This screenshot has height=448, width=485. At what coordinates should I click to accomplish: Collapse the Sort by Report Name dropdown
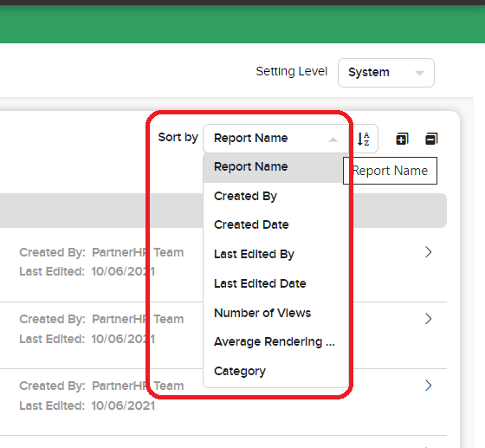point(276,139)
